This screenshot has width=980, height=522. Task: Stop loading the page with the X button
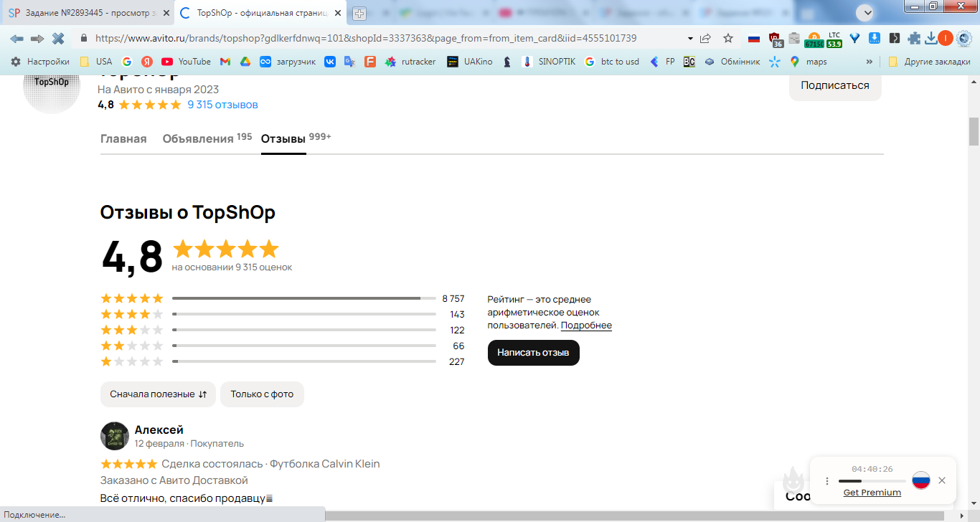[x=58, y=39]
